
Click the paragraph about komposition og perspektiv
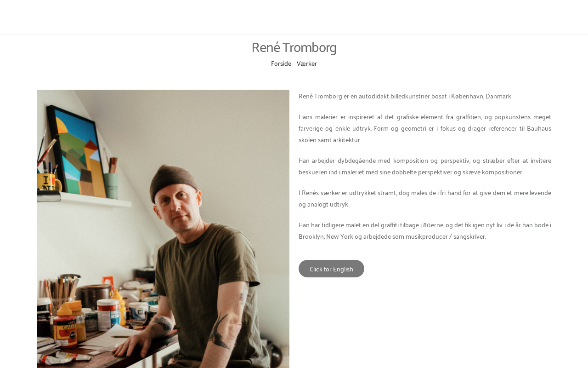point(424,167)
